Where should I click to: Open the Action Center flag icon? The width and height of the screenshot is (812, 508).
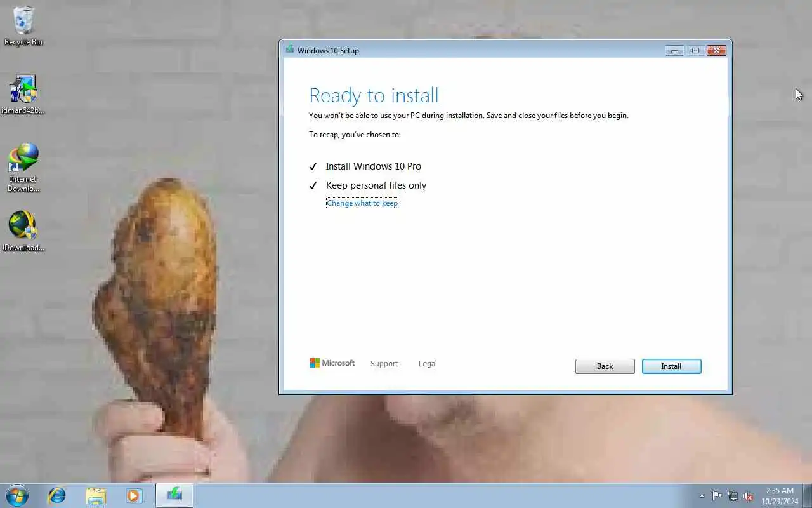(x=717, y=496)
